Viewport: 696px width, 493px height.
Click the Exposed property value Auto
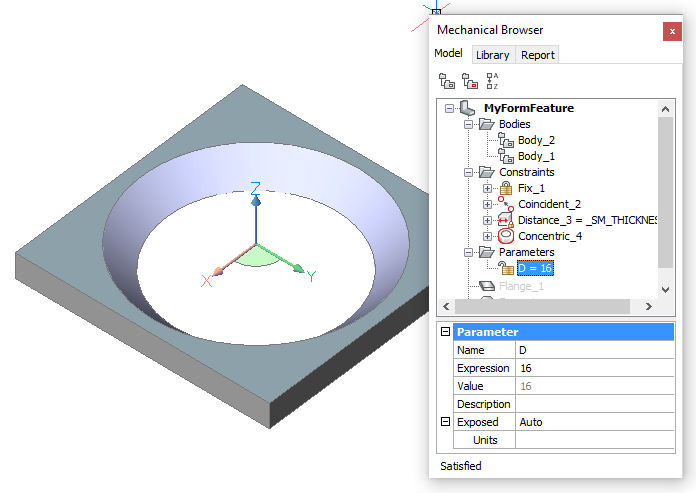(x=594, y=422)
